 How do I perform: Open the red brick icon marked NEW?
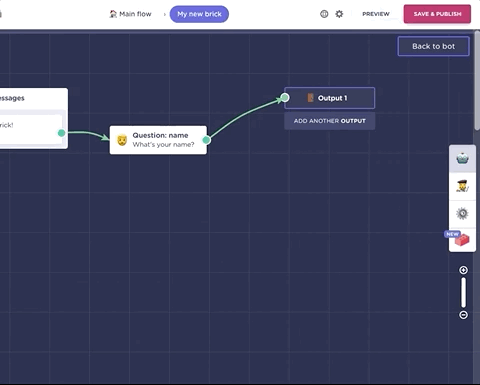pyautogui.click(x=462, y=240)
